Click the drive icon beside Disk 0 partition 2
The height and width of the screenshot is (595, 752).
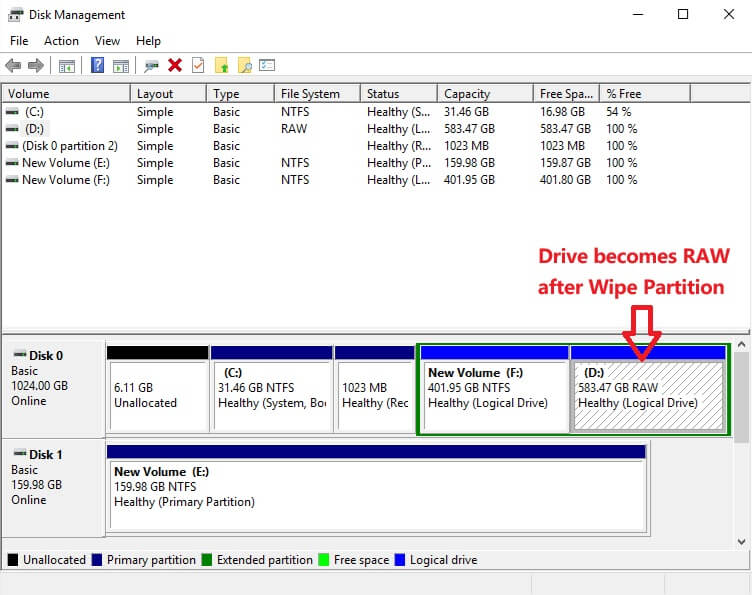coord(12,146)
